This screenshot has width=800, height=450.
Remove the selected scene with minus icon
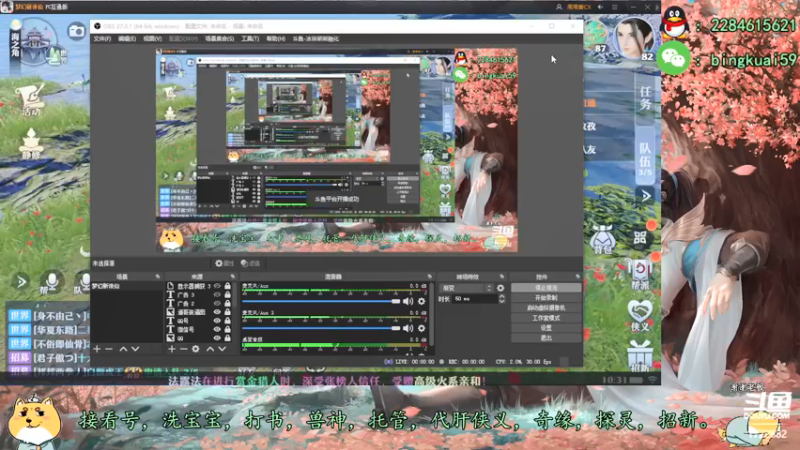tap(109, 349)
